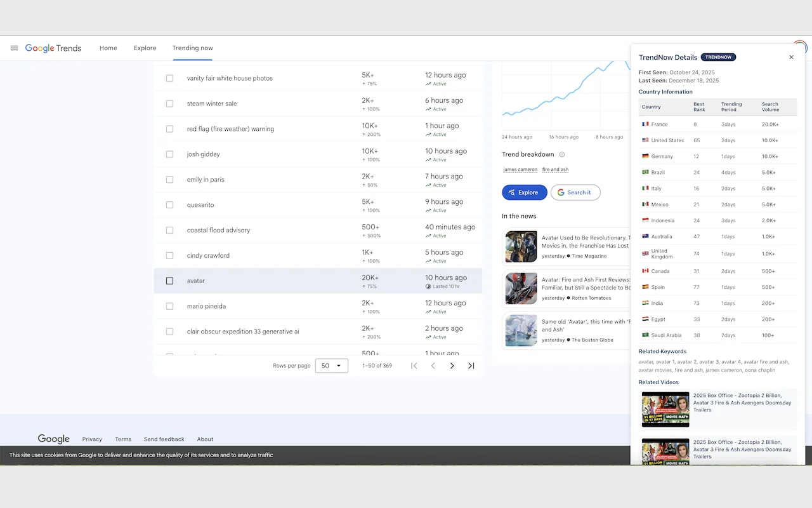812x508 pixels.
Task: Click the Trend breakdown info icon
Action: pos(561,154)
